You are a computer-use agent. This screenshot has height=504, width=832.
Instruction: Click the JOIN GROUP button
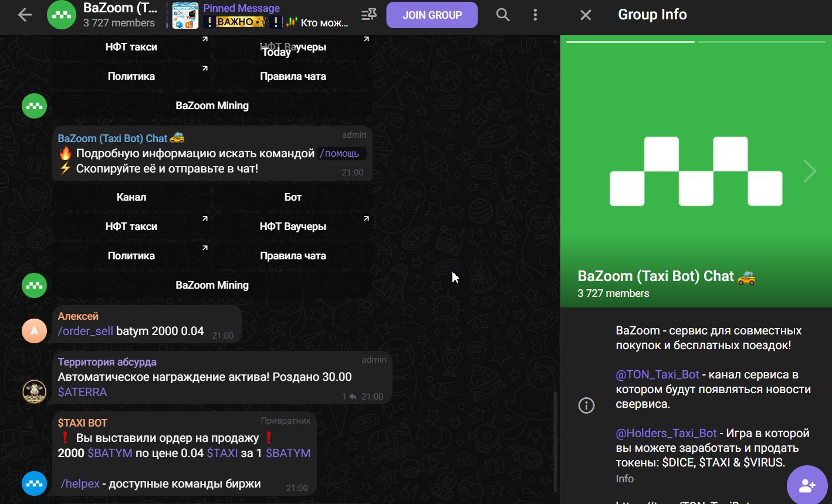click(432, 15)
